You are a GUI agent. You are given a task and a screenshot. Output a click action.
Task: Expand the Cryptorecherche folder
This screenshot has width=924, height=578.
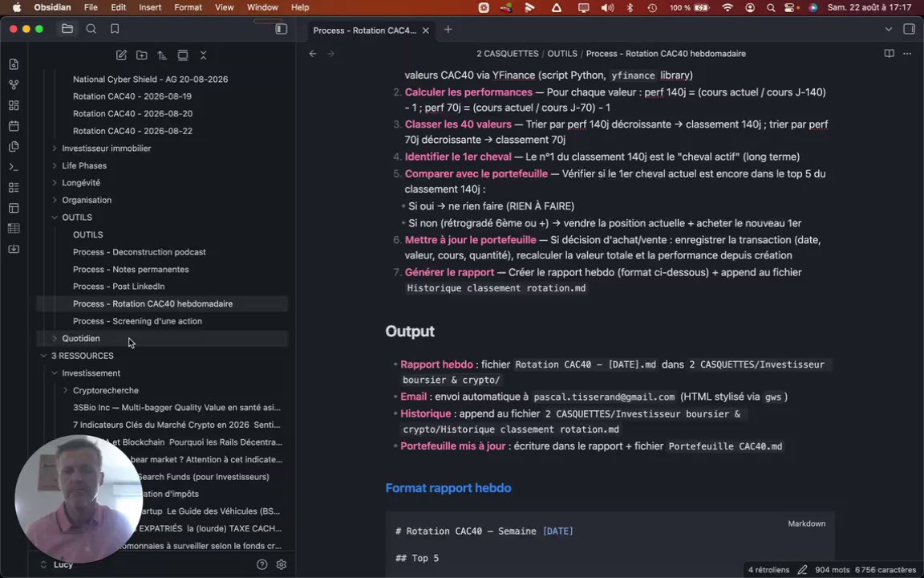click(x=66, y=390)
